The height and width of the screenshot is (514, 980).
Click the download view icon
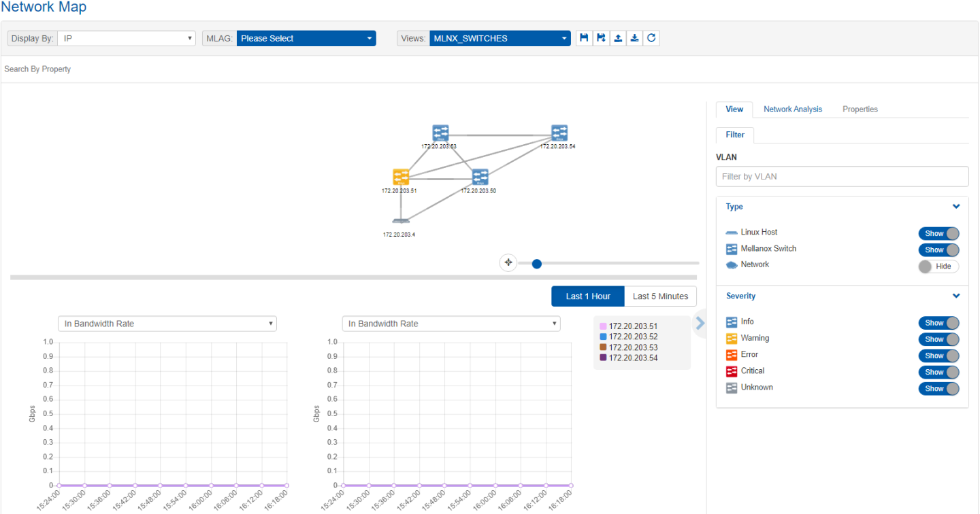click(x=634, y=38)
